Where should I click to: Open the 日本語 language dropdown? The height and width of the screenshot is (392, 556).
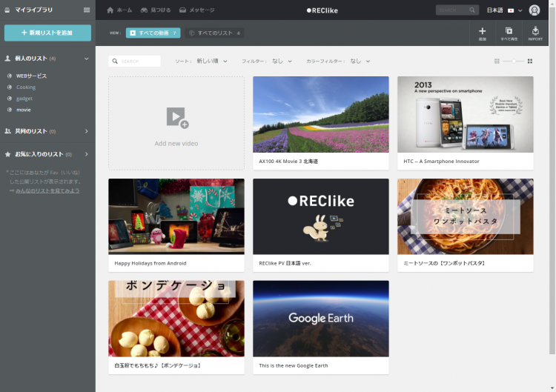(x=505, y=10)
